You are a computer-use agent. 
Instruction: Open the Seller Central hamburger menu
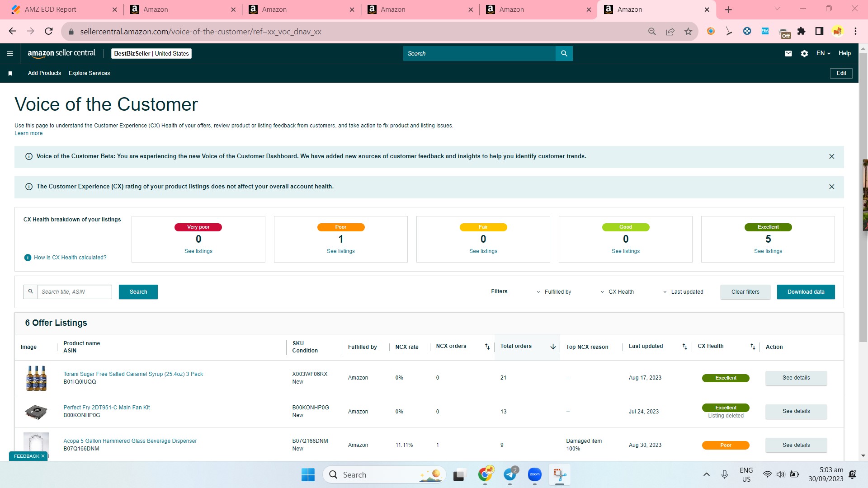[10, 53]
